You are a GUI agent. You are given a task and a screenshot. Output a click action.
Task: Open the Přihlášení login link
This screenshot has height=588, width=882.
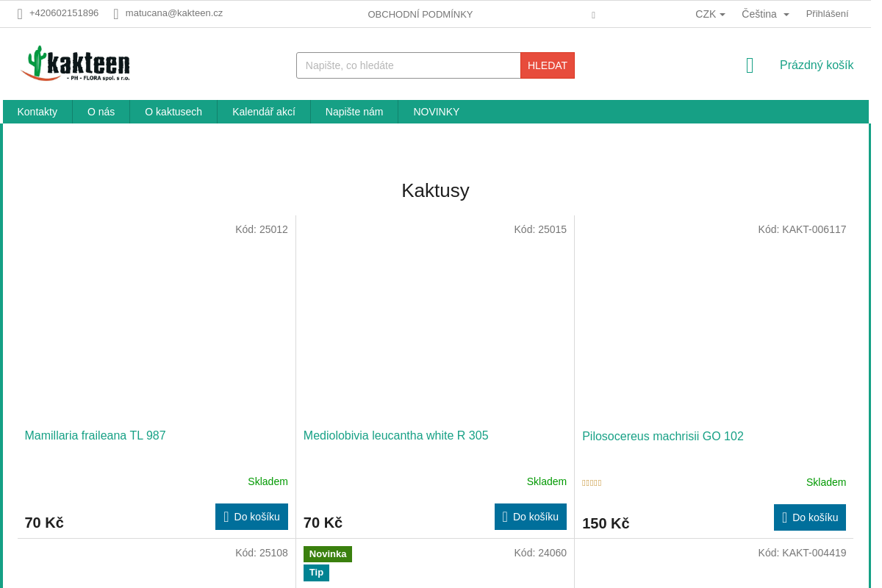(x=827, y=14)
